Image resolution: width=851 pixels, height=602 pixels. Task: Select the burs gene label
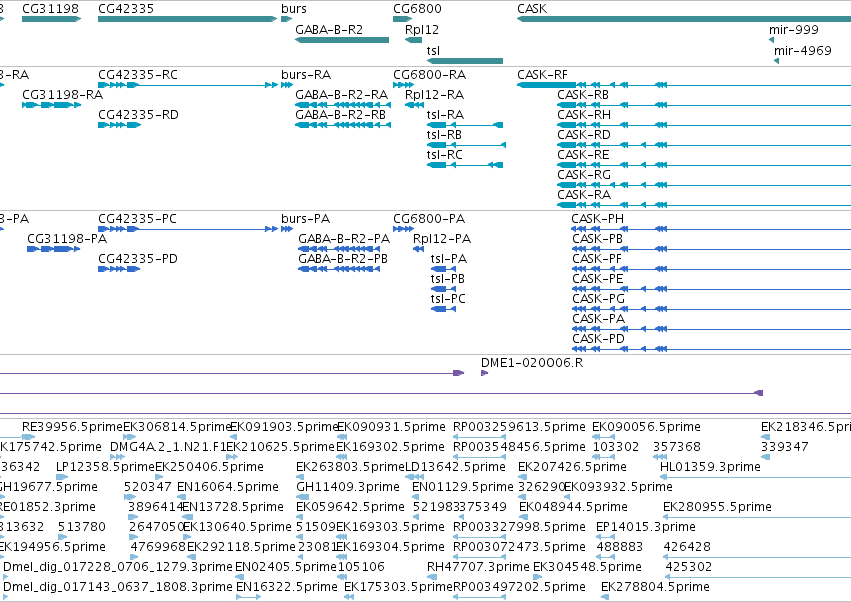tap(294, 9)
